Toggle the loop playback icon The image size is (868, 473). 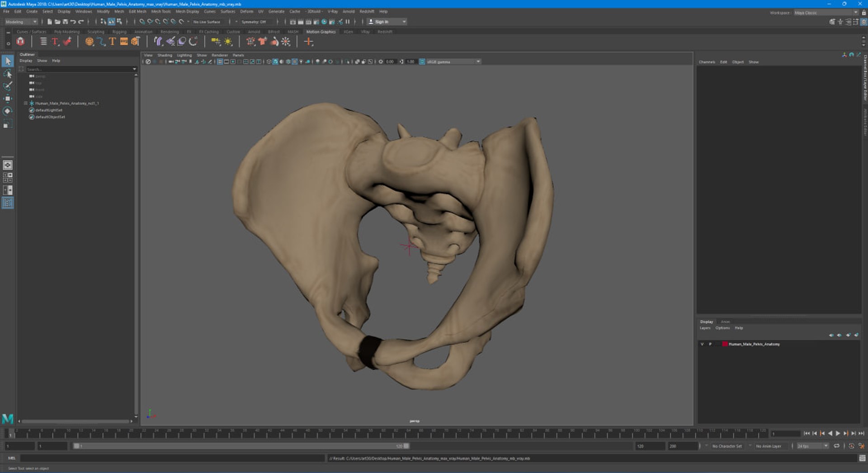(836, 446)
